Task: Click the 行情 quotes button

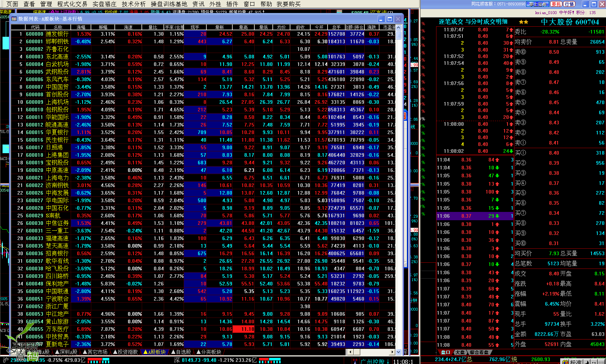Action: 569,4
